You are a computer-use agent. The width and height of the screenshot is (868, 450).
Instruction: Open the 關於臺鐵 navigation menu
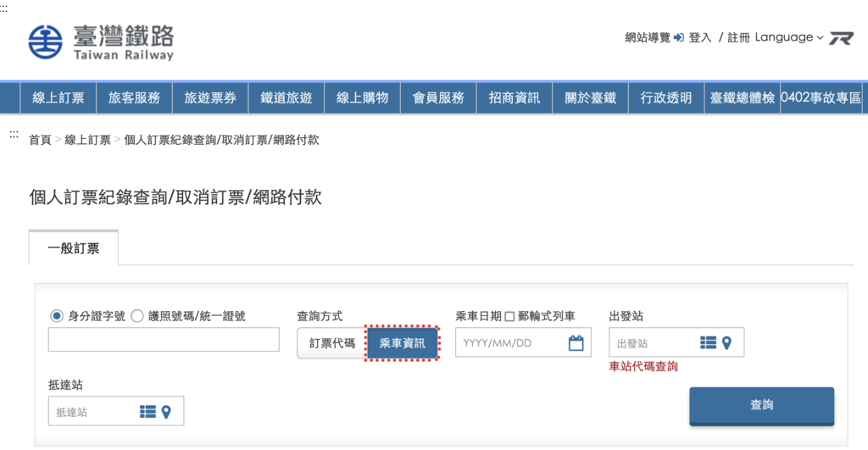590,98
